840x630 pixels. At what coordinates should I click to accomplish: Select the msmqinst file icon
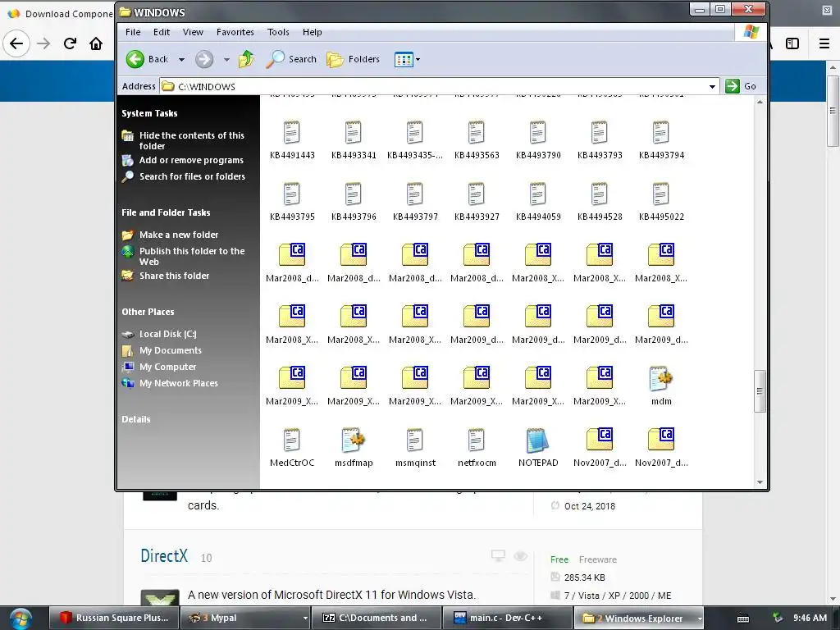415,441
